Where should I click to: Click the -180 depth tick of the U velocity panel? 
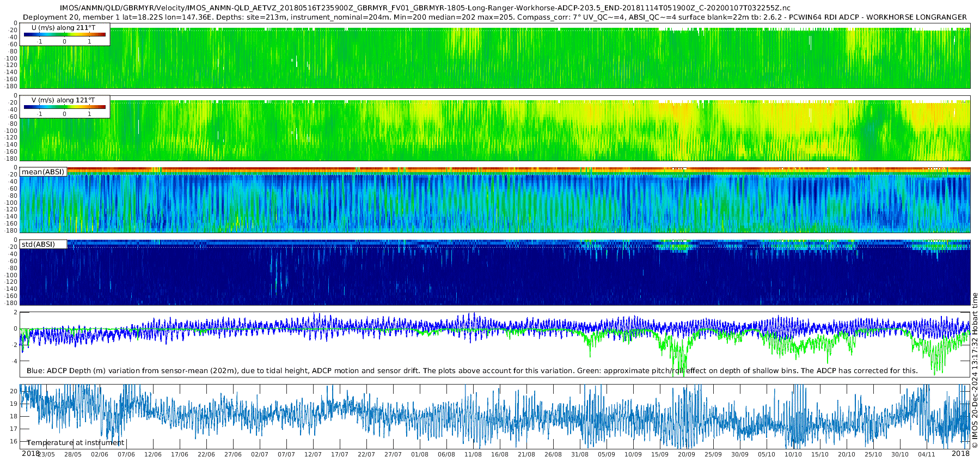pos(11,86)
